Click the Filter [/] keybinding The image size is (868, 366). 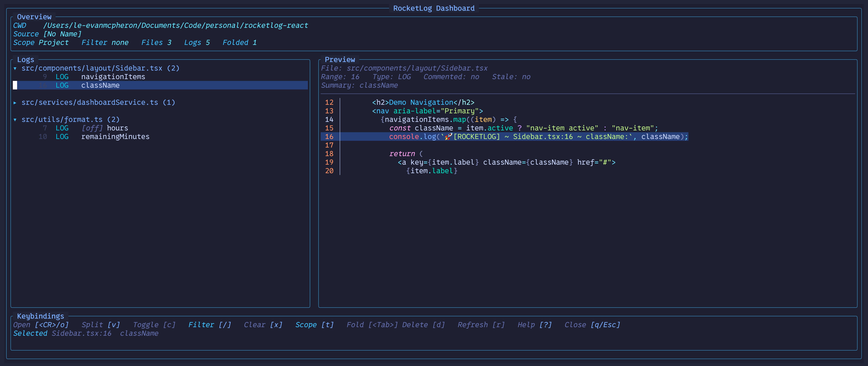[x=210, y=325]
